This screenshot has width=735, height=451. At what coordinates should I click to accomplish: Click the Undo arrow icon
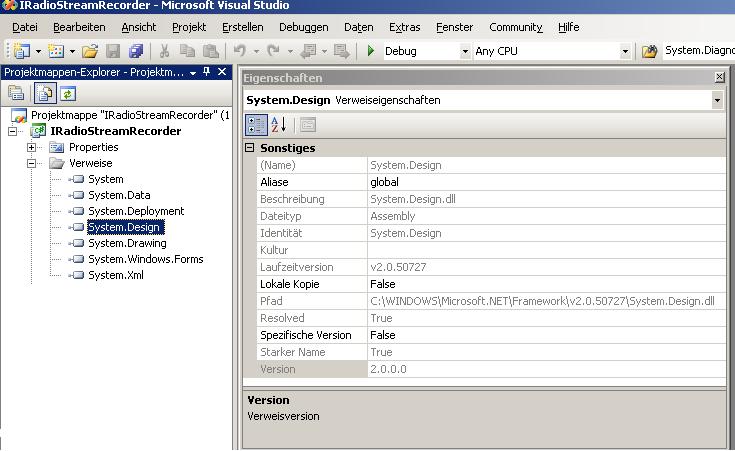pos(240,51)
